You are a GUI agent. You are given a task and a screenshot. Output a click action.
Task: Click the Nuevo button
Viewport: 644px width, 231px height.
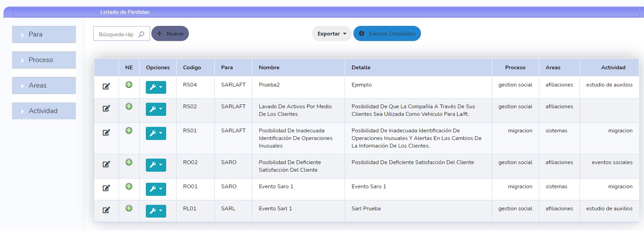click(170, 34)
